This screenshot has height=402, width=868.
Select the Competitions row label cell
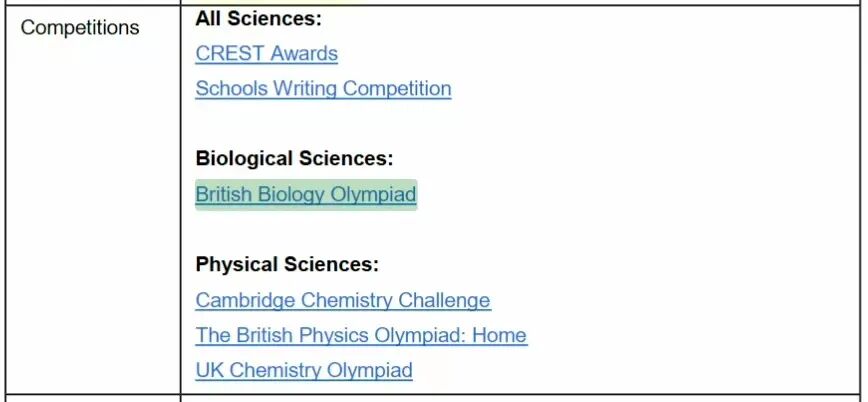pyautogui.click(x=93, y=199)
